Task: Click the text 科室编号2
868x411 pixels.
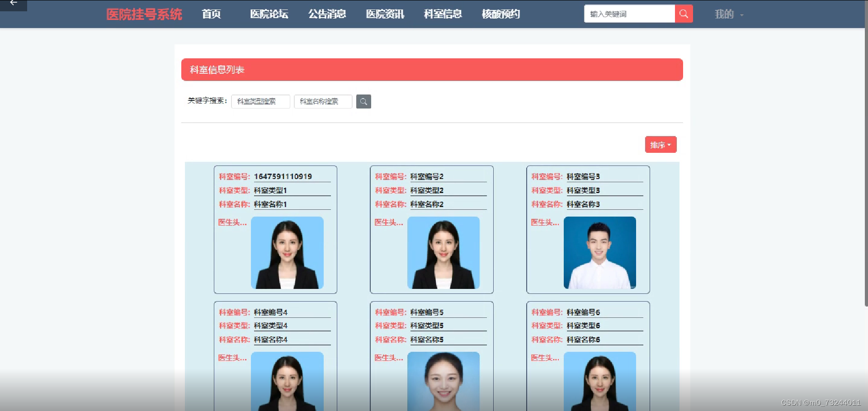Action: click(x=427, y=176)
